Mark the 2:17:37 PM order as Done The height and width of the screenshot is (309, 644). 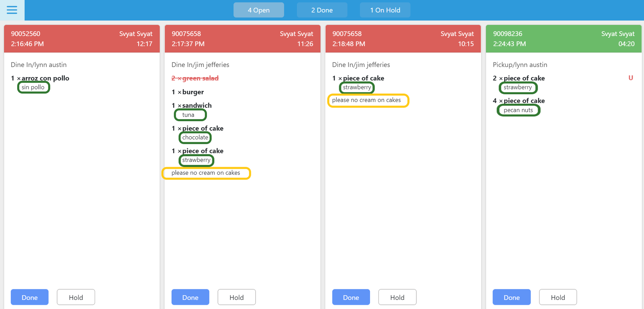pyautogui.click(x=190, y=297)
